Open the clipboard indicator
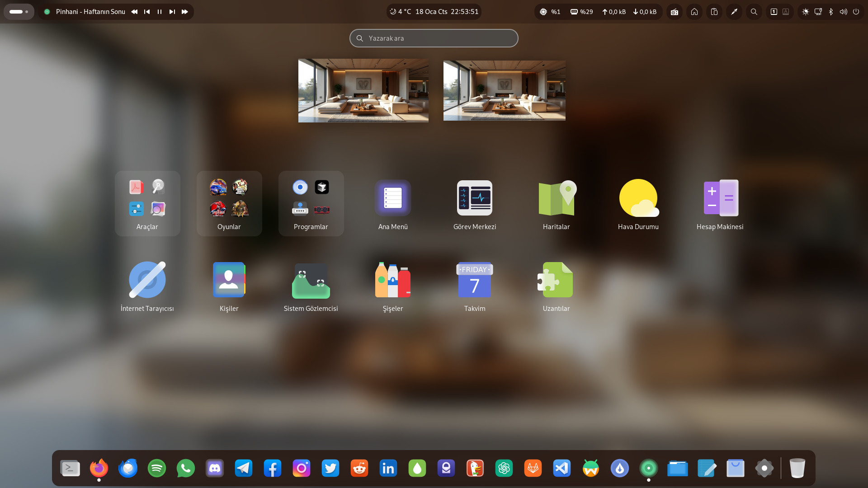 (x=714, y=12)
